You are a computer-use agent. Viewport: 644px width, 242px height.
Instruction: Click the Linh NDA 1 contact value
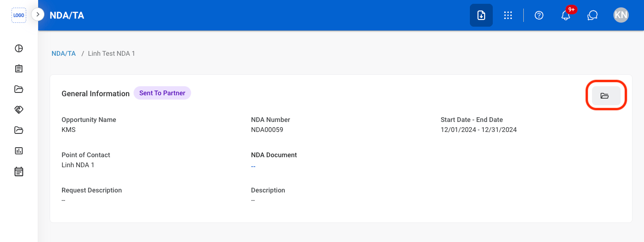pyautogui.click(x=78, y=165)
